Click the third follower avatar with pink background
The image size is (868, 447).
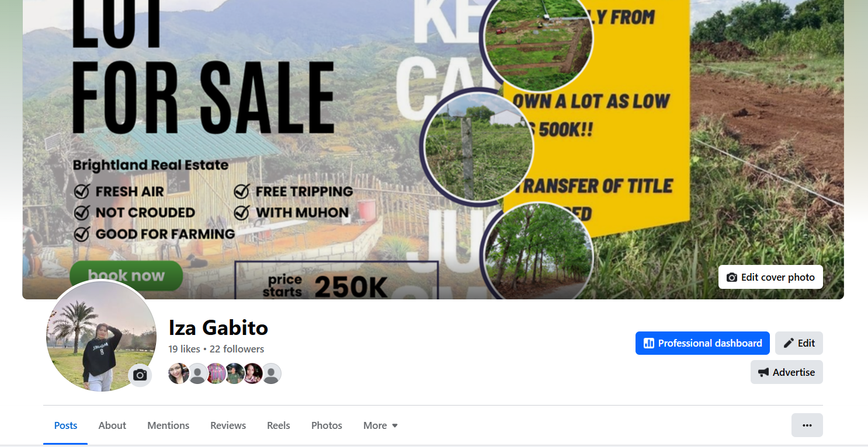[216, 373]
